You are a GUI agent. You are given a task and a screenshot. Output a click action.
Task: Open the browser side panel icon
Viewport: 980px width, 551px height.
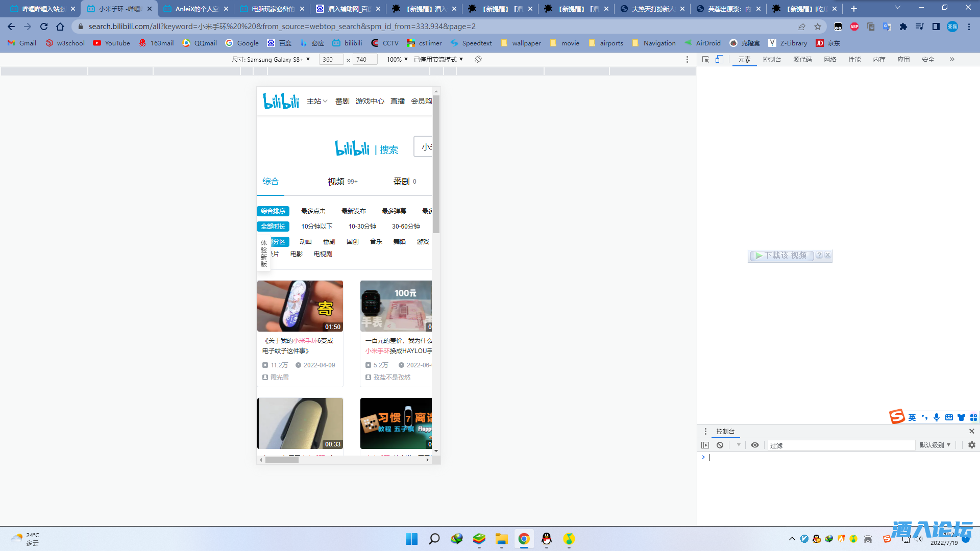pyautogui.click(x=936, y=27)
